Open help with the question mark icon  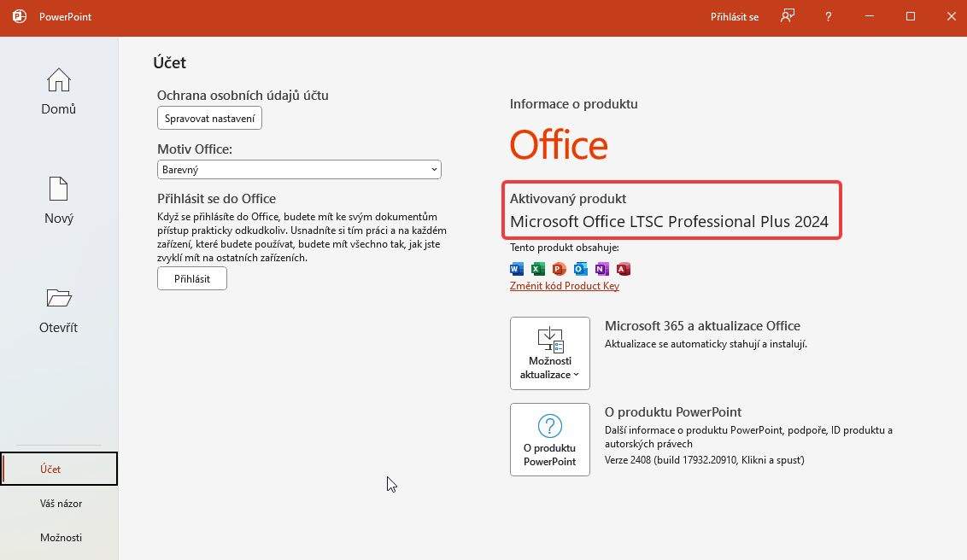(x=829, y=16)
